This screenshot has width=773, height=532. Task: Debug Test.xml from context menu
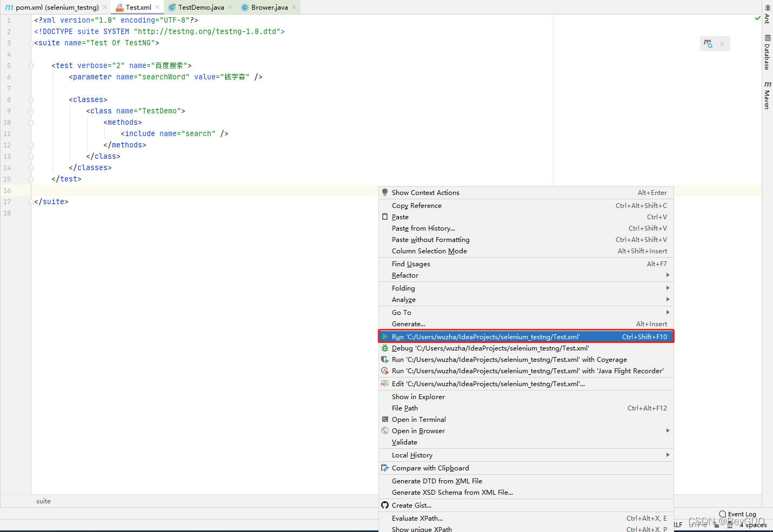[x=526, y=348]
